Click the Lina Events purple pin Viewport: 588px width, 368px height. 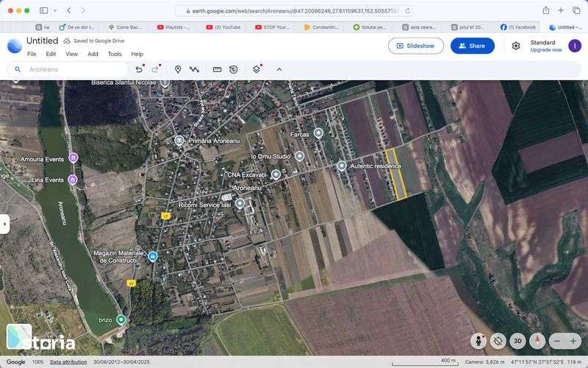pyautogui.click(x=73, y=180)
